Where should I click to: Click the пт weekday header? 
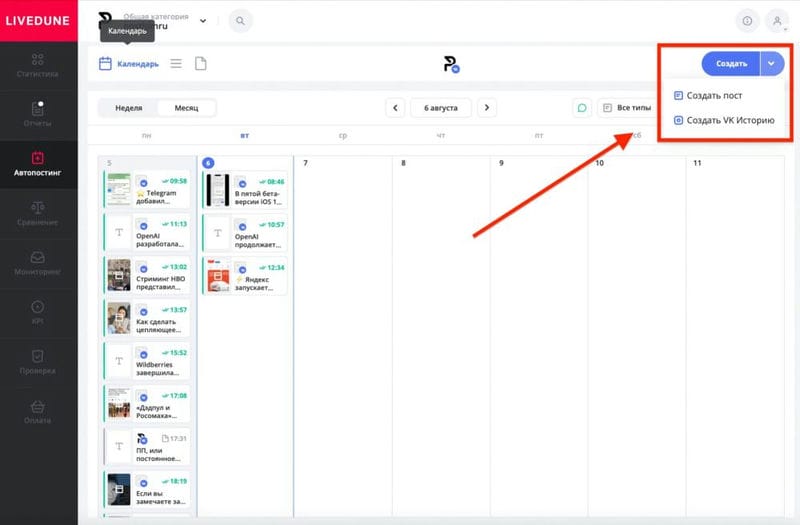(539, 136)
